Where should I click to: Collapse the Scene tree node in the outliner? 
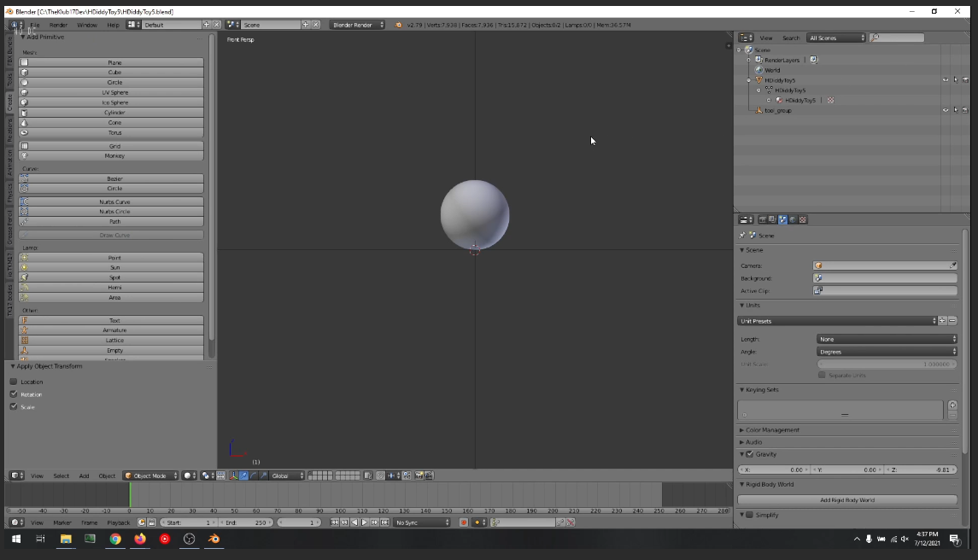pos(739,50)
